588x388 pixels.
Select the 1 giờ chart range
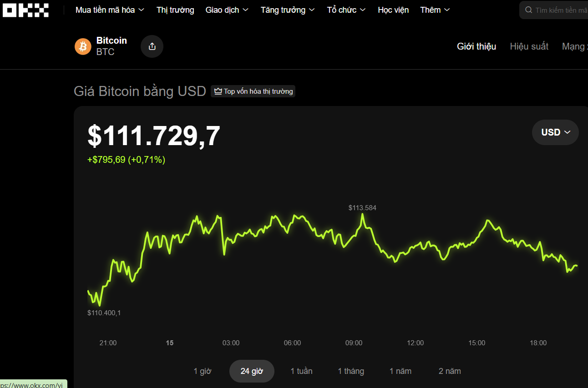coord(203,371)
